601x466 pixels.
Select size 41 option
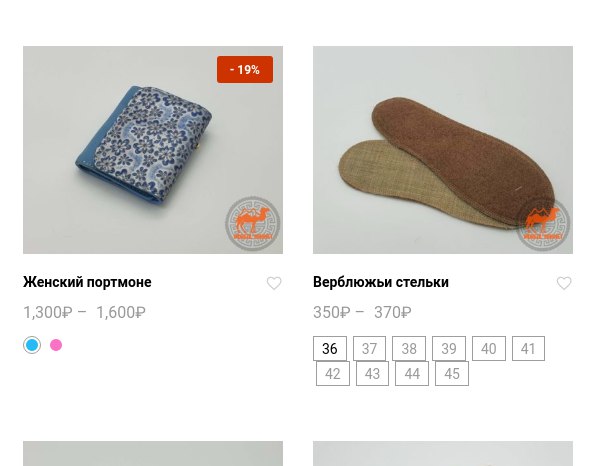tap(528, 348)
